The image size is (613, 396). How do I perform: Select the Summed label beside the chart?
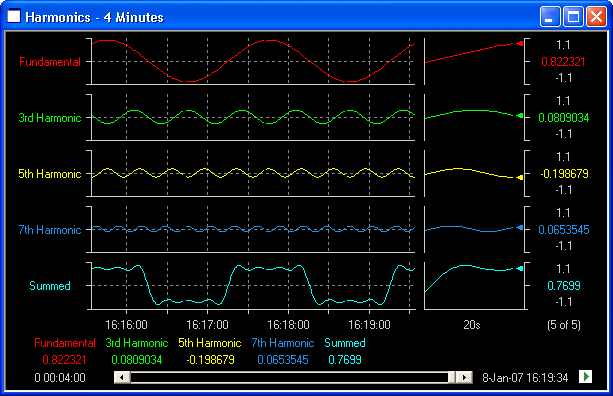tap(50, 286)
